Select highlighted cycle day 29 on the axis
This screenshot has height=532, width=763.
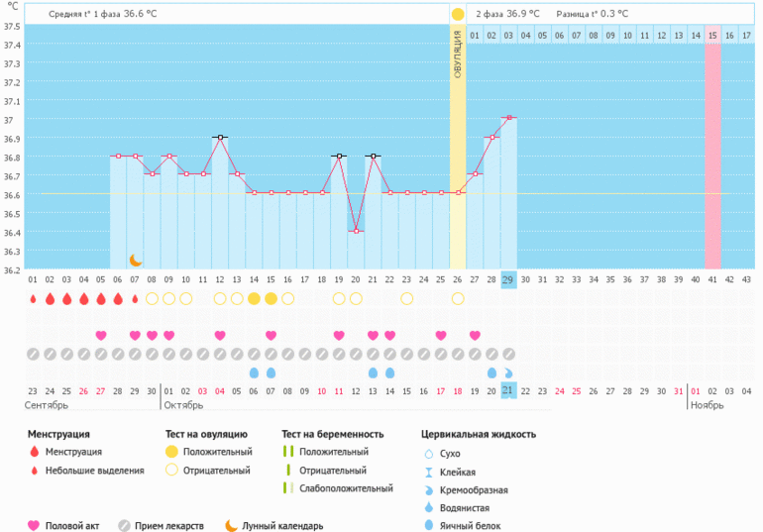508,279
